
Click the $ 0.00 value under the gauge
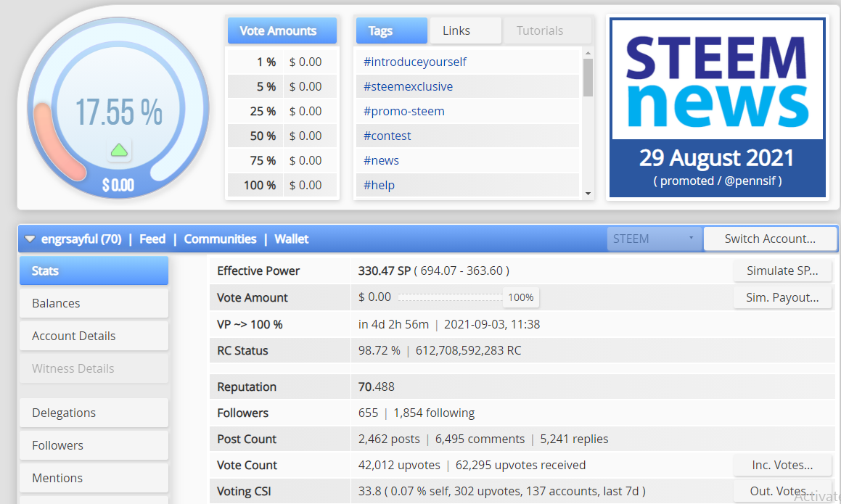coord(118,186)
